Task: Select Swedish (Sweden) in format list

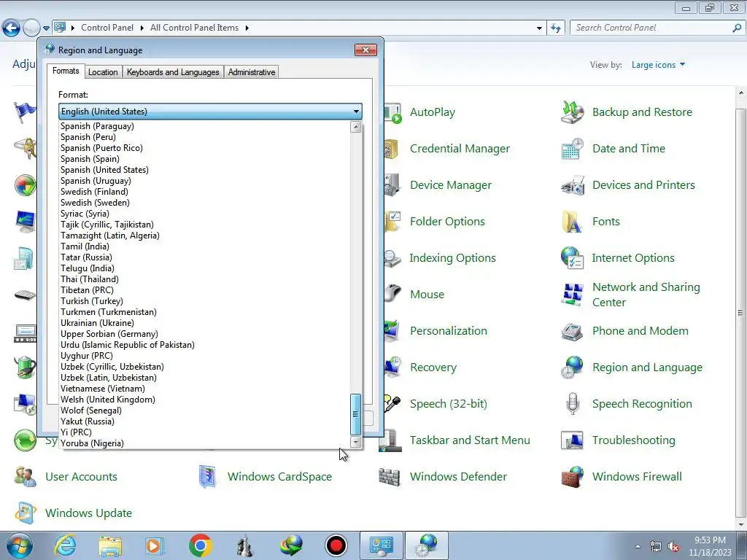Action: coord(205,203)
